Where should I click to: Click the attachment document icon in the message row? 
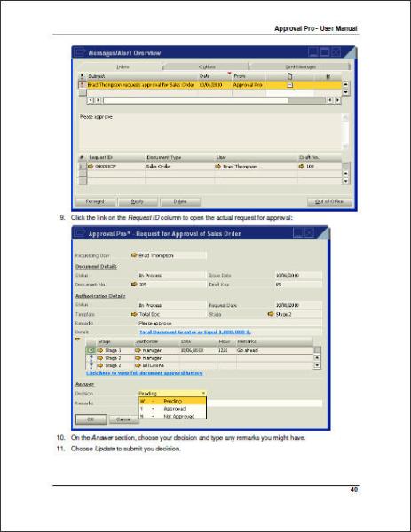tap(289, 85)
